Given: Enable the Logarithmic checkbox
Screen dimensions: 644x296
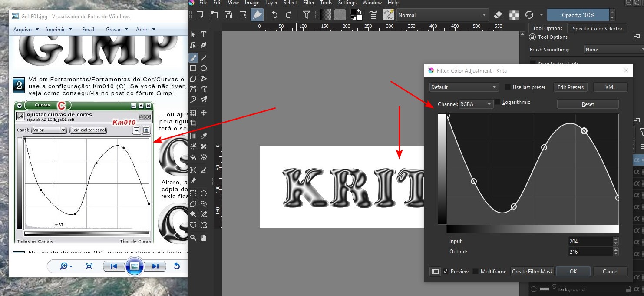Looking at the screenshot, I should 497,102.
